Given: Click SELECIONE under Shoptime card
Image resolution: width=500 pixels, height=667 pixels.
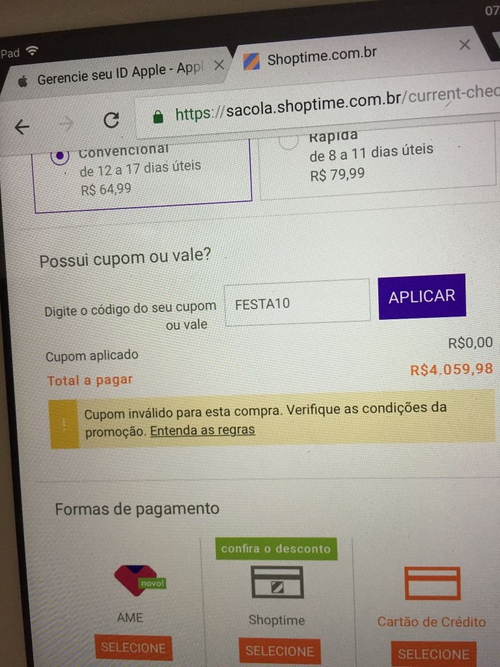Looking at the screenshot, I should [x=280, y=651].
